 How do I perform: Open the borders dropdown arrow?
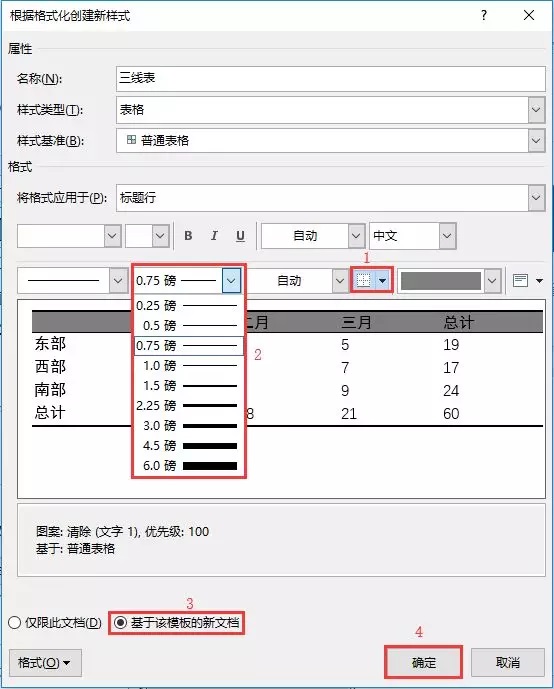pos(383,280)
